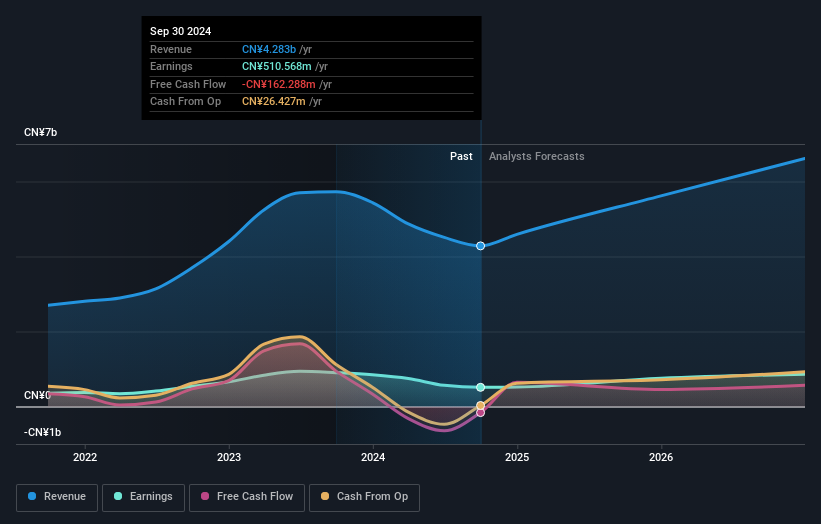Click the 2026 x-axis label
The image size is (821, 524).
661,458
